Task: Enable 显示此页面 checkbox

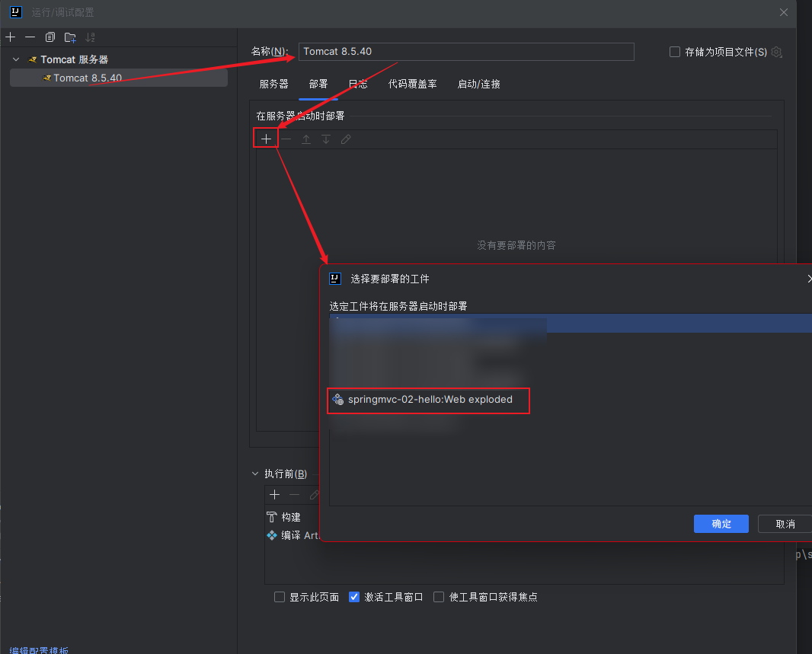Action: coord(280,597)
